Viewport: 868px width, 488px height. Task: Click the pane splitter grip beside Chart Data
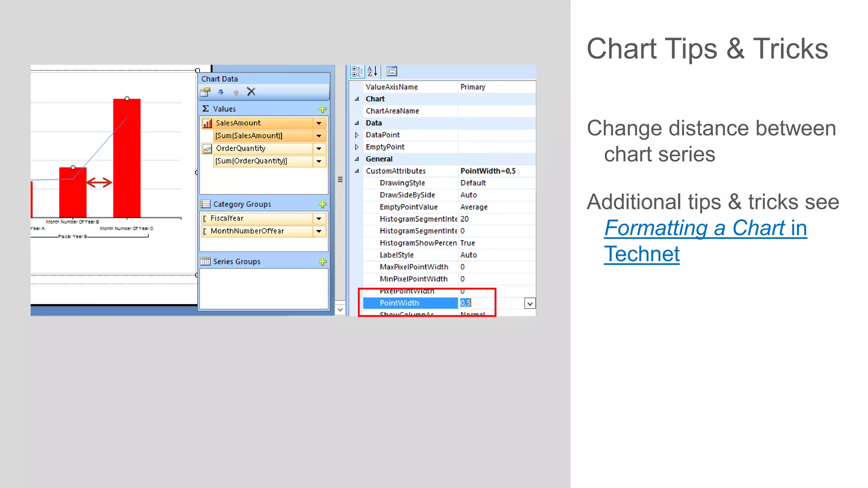340,180
